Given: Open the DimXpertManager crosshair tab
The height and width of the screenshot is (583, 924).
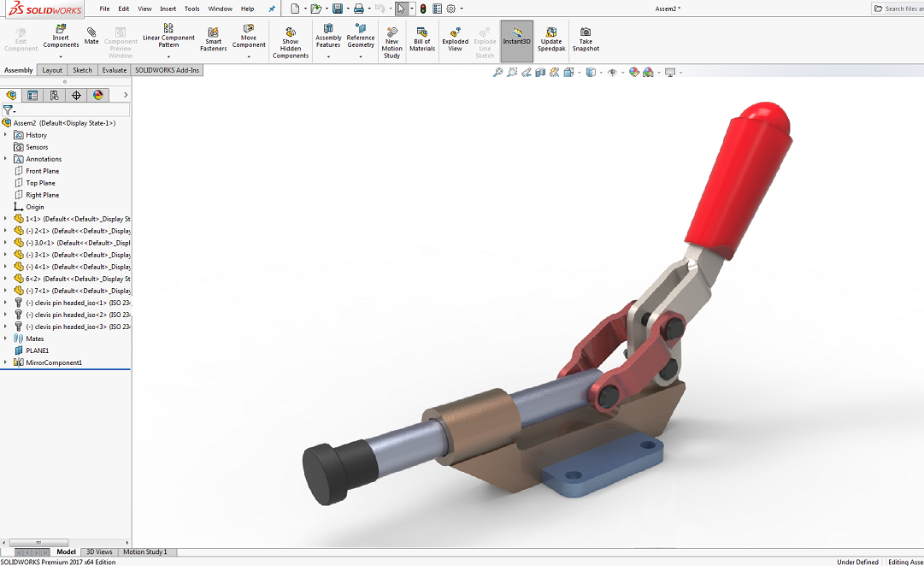Looking at the screenshot, I should pyautogui.click(x=76, y=95).
